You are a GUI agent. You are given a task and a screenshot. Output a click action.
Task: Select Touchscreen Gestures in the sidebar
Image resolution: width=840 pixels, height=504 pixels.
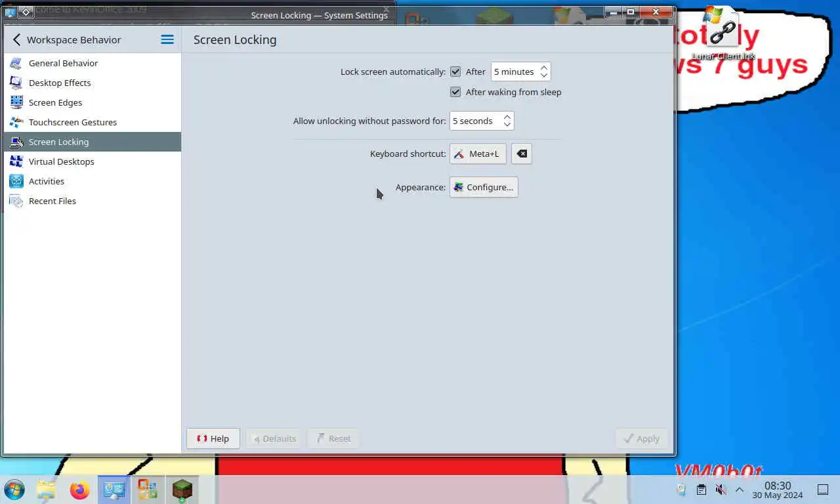92,122
